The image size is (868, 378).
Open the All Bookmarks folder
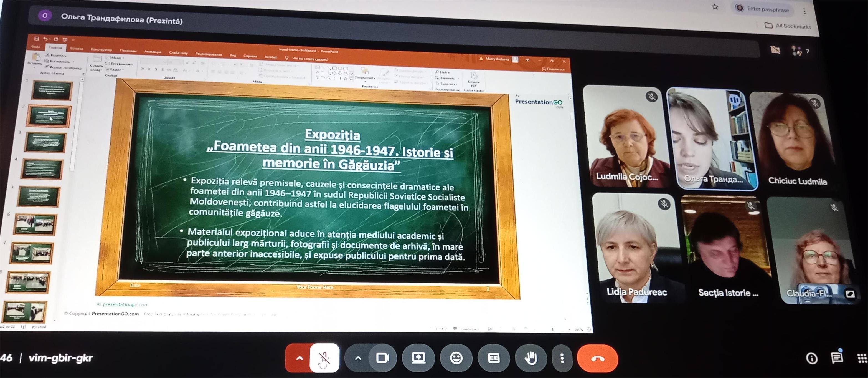click(788, 26)
